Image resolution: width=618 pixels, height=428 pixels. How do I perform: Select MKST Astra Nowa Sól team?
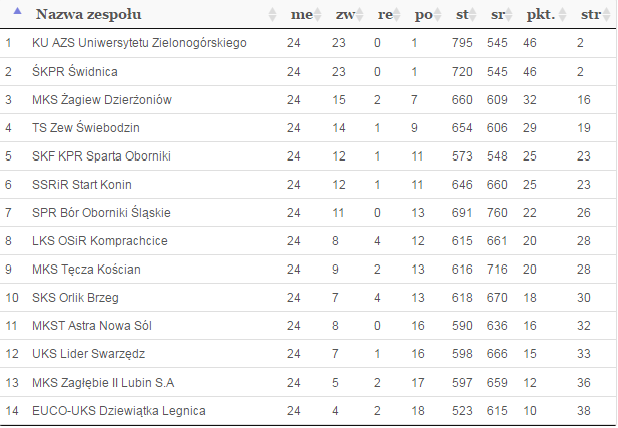(92, 326)
